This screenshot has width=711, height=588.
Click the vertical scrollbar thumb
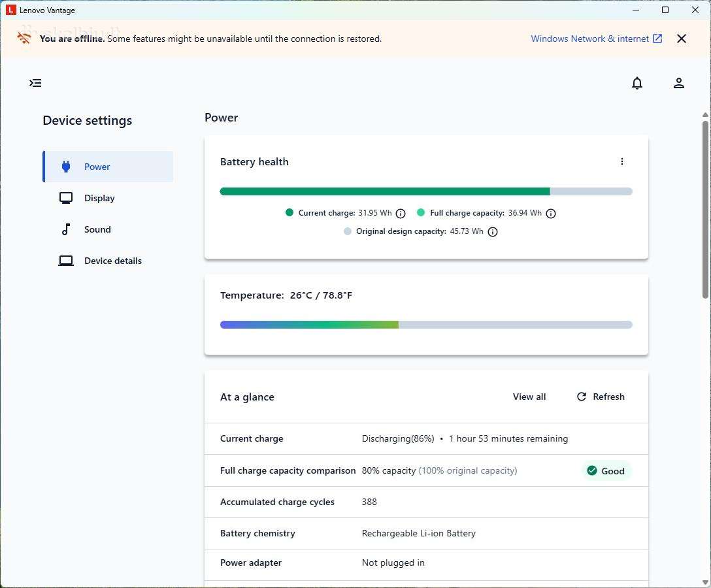tap(706, 210)
